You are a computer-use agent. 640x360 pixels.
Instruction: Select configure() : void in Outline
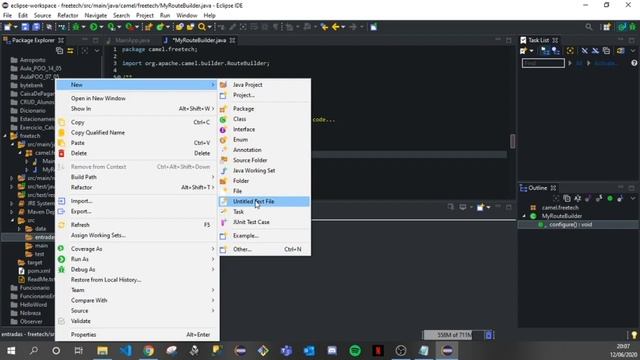click(x=570, y=224)
